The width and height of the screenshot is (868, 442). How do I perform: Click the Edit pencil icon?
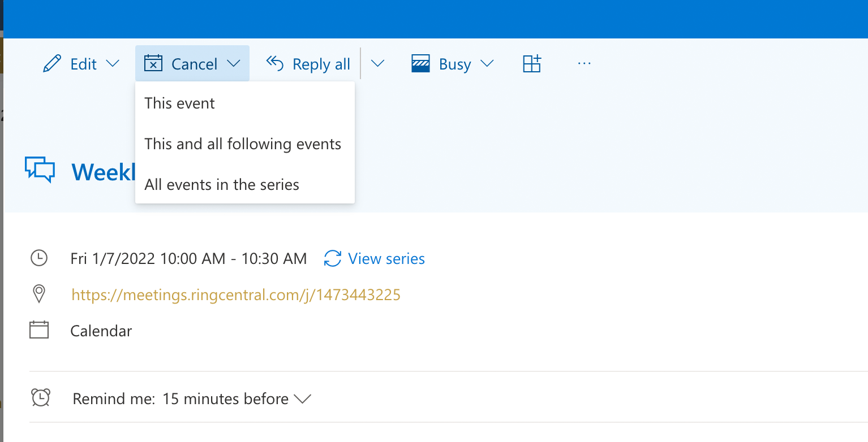(x=51, y=64)
